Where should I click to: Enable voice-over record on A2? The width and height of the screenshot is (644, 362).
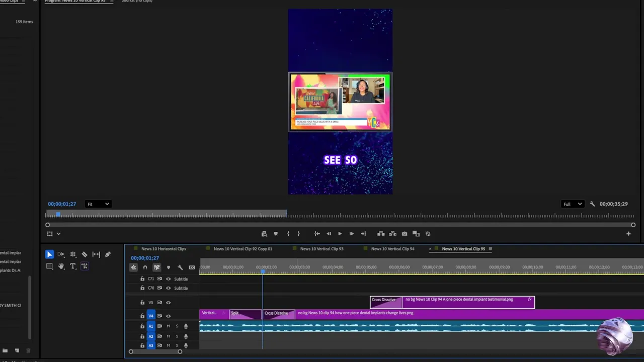pos(186,336)
